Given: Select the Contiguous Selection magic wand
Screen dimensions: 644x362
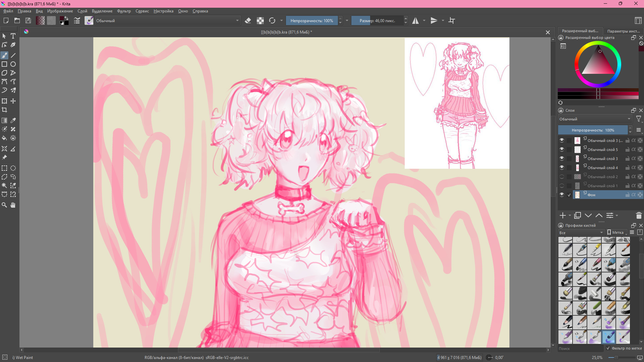Looking at the screenshot, I should click(x=4, y=186).
